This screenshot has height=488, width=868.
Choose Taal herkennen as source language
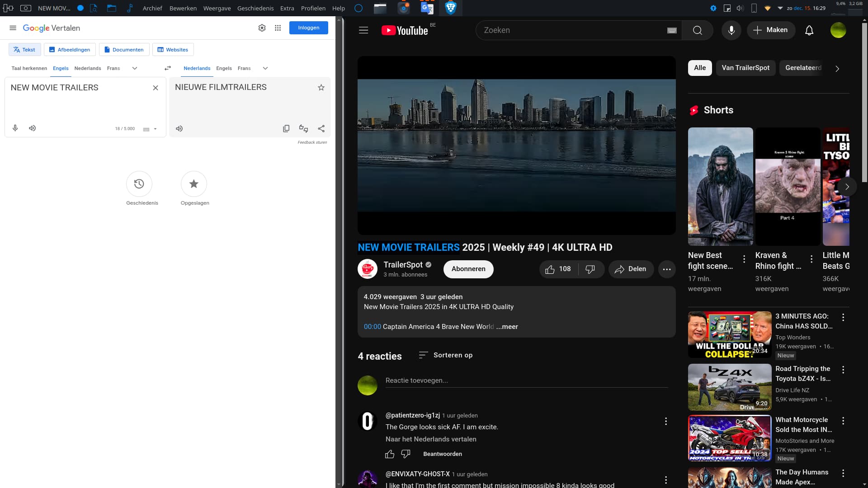[29, 68]
